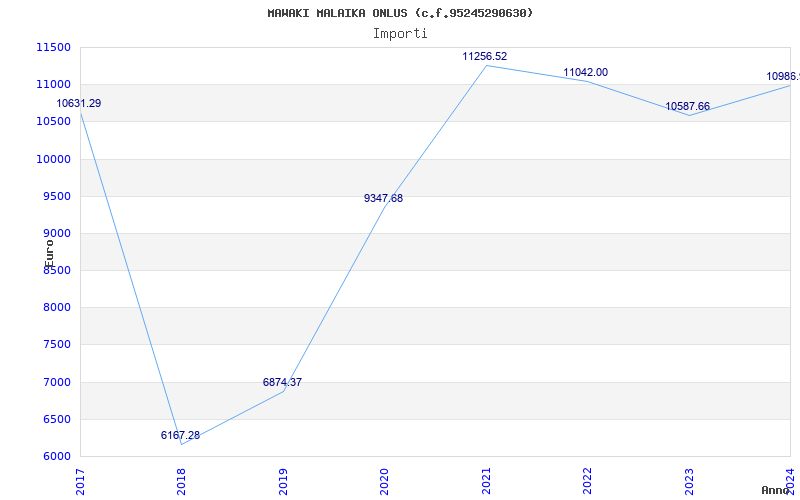Click the 10500 y-axis tick label
Image resolution: width=800 pixels, height=500 pixels.
coord(53,122)
